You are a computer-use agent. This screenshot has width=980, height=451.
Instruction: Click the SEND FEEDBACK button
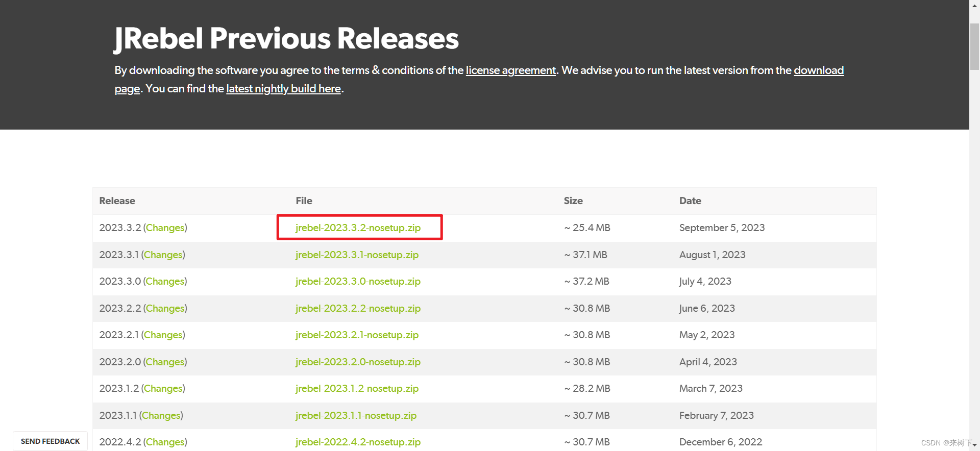pyautogui.click(x=50, y=441)
